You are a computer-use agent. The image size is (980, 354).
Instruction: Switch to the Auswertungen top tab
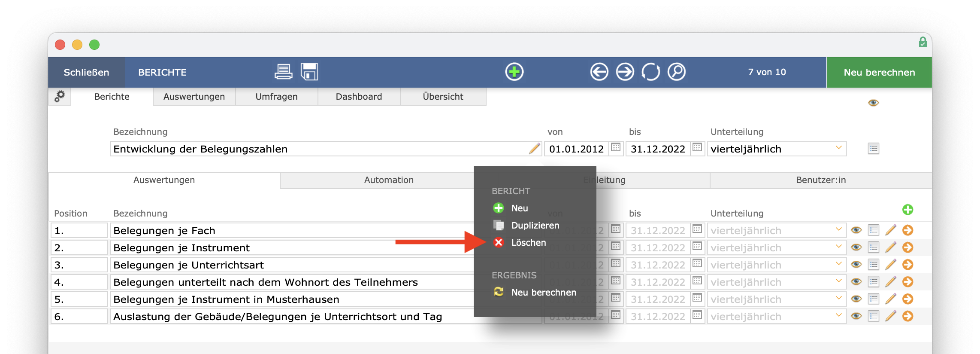(194, 97)
